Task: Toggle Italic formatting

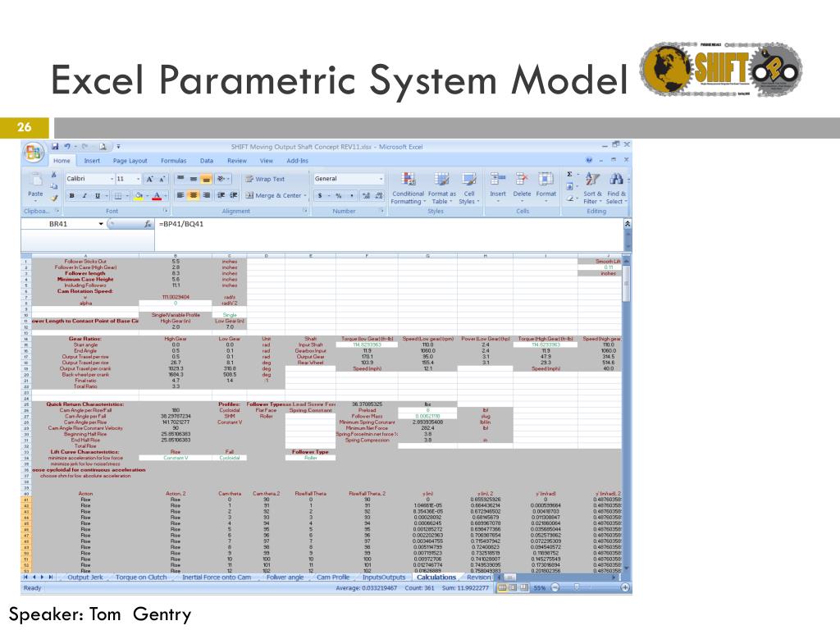Action: [84, 195]
